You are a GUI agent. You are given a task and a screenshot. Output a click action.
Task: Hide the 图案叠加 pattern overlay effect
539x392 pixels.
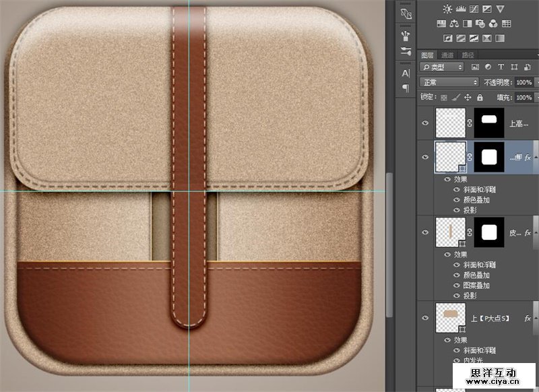456,286
